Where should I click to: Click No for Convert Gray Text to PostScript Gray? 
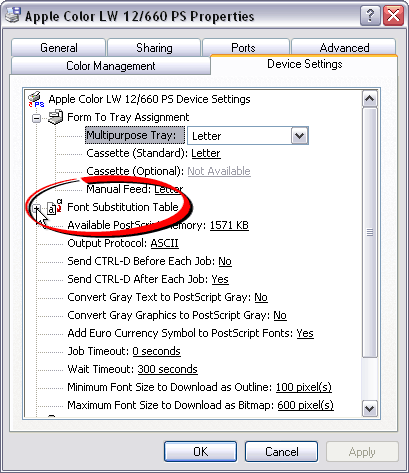click(261, 297)
